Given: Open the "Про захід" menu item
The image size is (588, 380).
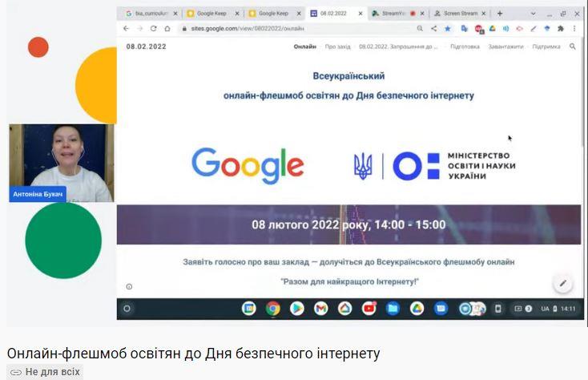Looking at the screenshot, I should click(337, 46).
